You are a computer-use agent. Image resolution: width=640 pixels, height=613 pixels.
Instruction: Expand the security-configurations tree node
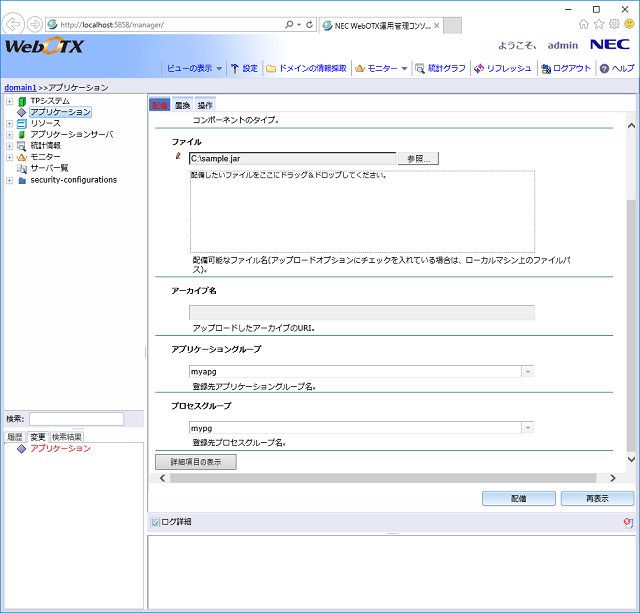pos(9,181)
